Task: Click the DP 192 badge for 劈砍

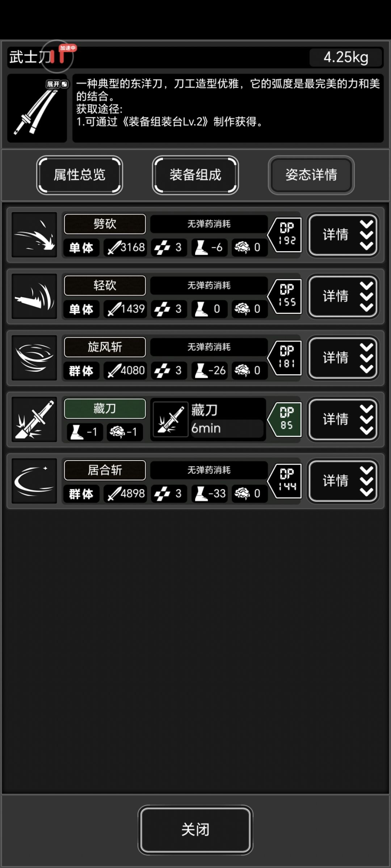Action: [285, 235]
